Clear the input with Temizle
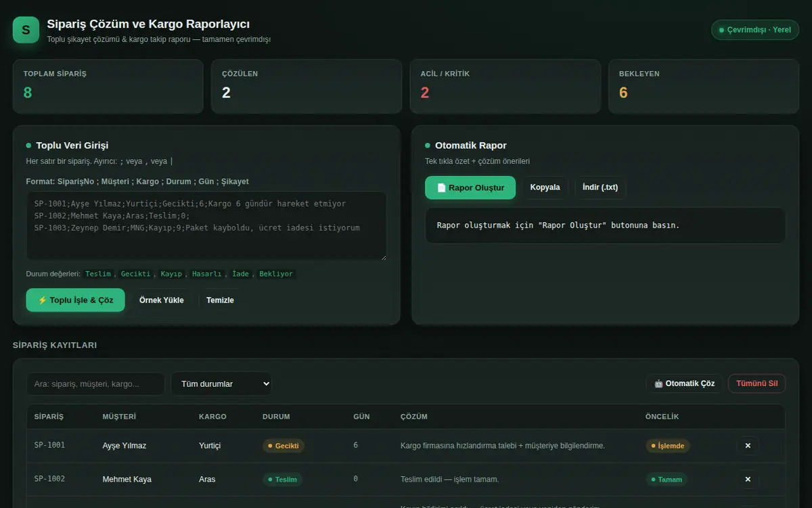 click(x=220, y=300)
